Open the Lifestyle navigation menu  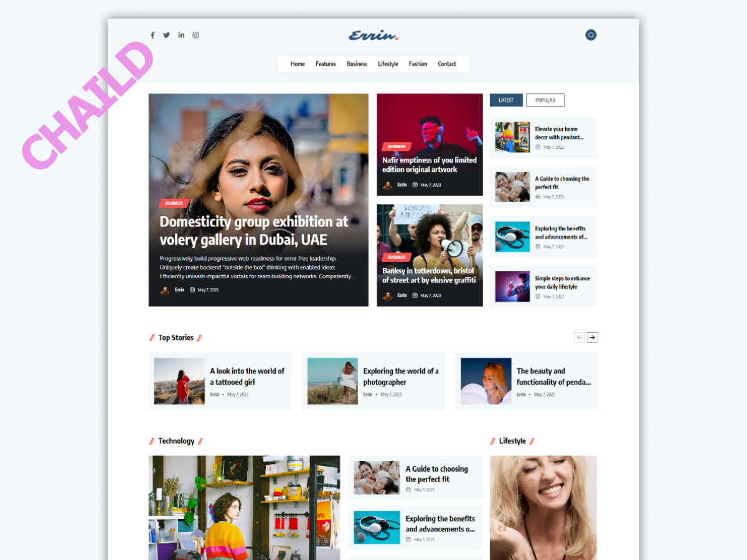coord(388,64)
